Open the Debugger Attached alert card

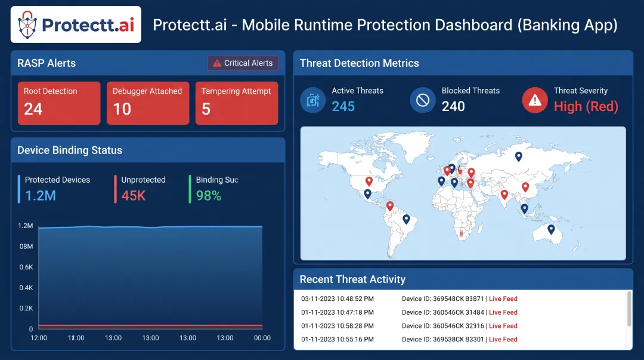coord(148,103)
